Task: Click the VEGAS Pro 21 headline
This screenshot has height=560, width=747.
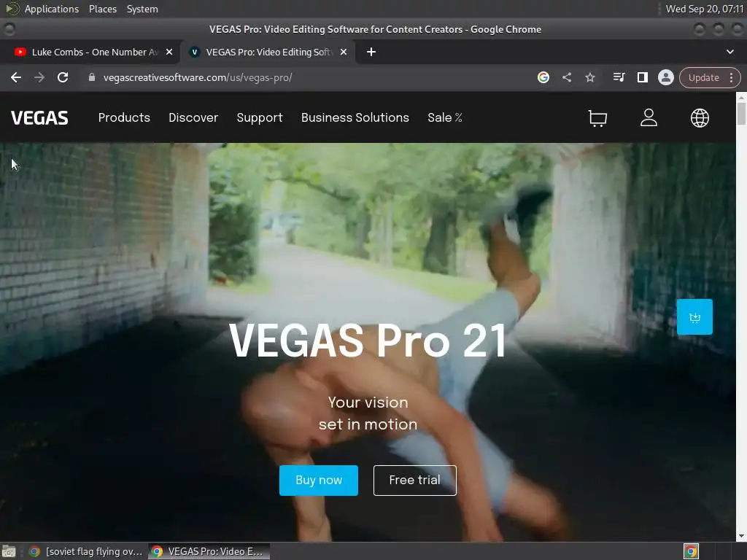Action: click(368, 340)
